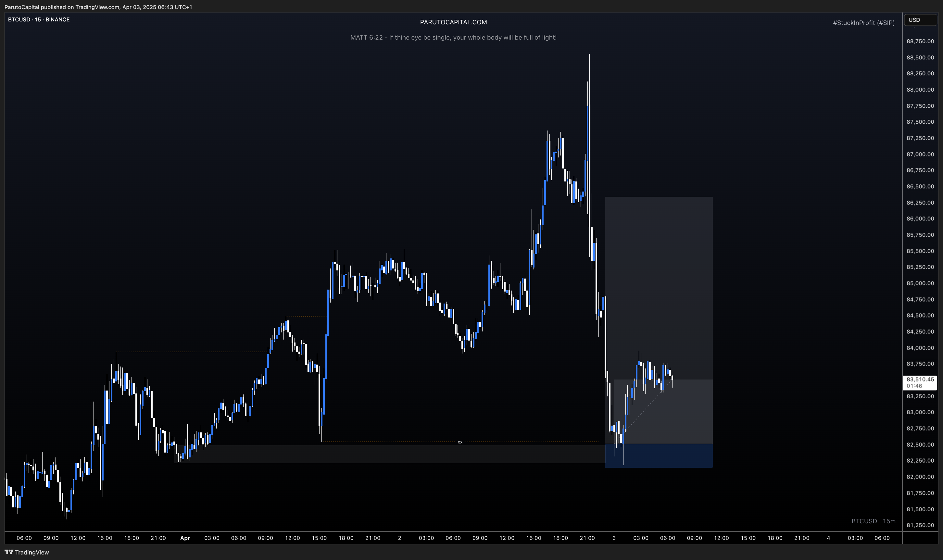Click the 85,500.00 price axis label

pos(920,251)
